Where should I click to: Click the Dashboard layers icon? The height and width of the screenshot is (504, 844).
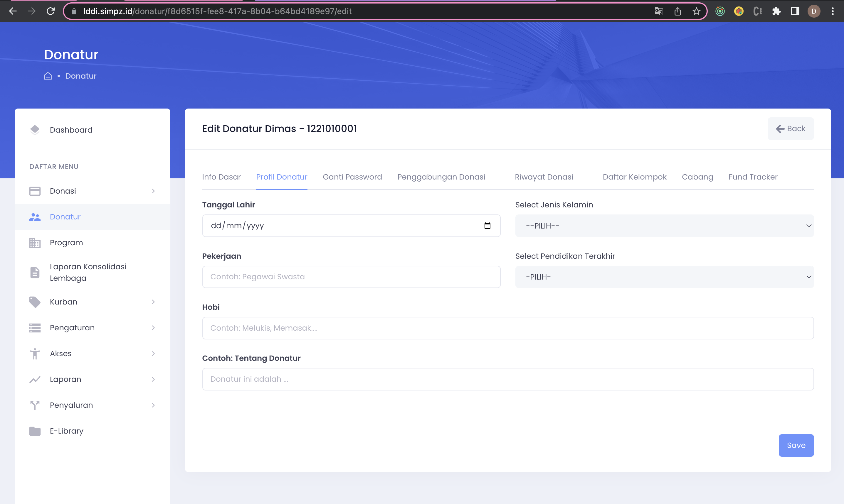point(35,130)
